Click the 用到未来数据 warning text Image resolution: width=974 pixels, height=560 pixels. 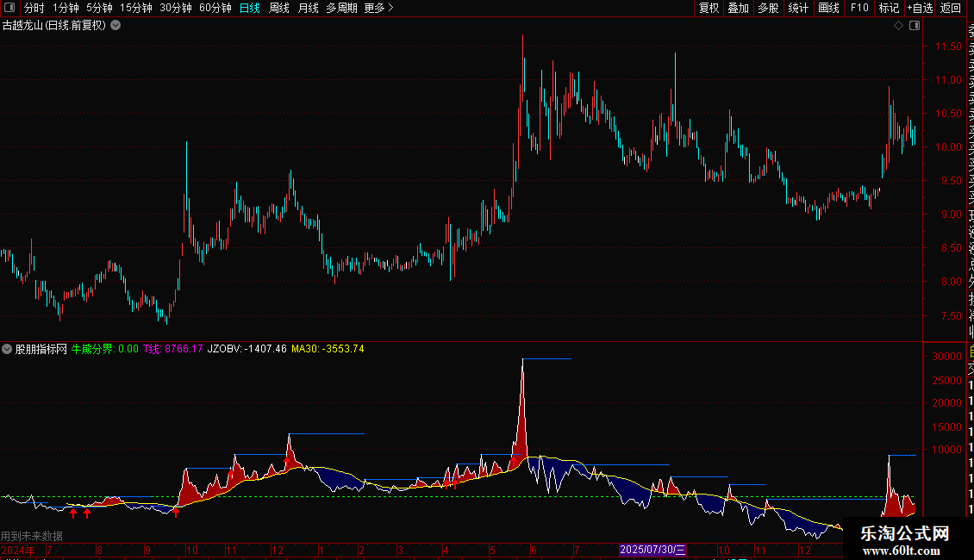pyautogui.click(x=32, y=536)
